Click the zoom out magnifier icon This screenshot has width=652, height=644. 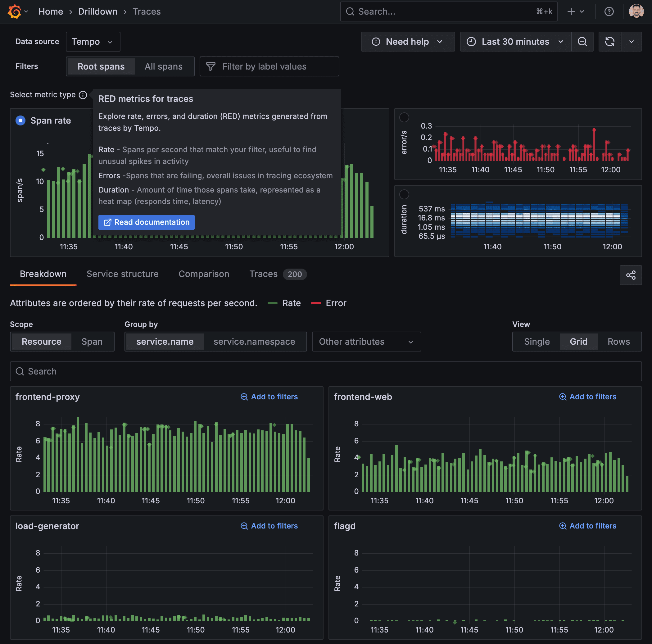582,42
